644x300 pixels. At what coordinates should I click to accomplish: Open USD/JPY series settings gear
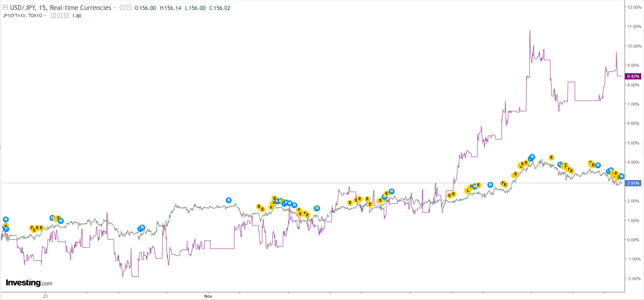tap(129, 8)
